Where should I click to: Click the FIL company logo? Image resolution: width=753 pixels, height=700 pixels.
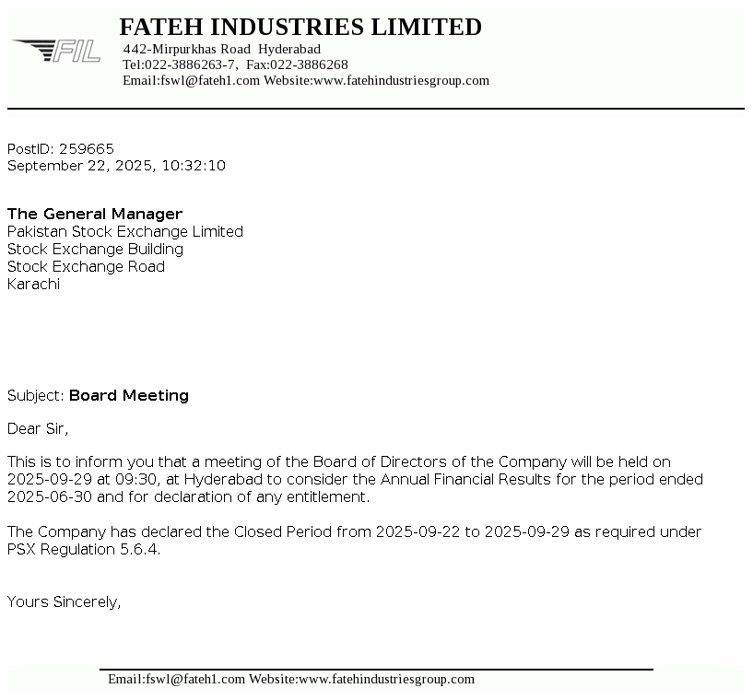pyautogui.click(x=57, y=51)
